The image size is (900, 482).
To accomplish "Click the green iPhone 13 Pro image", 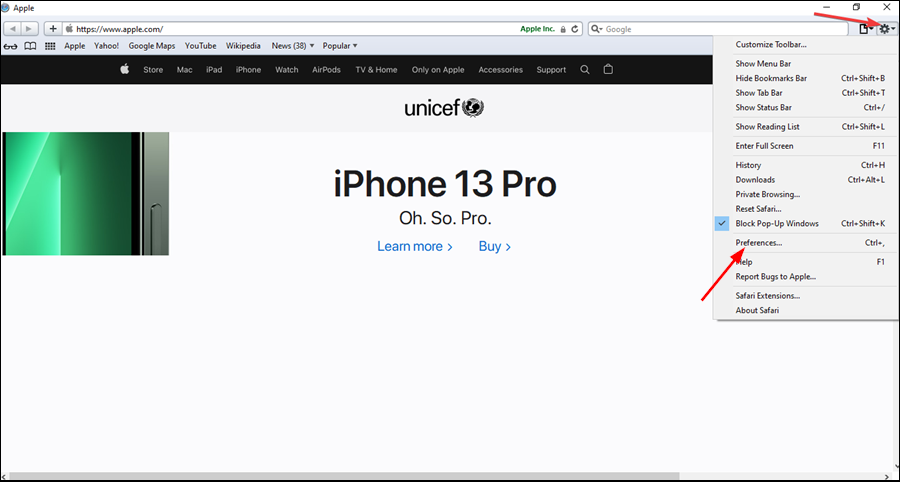I will (86, 193).
